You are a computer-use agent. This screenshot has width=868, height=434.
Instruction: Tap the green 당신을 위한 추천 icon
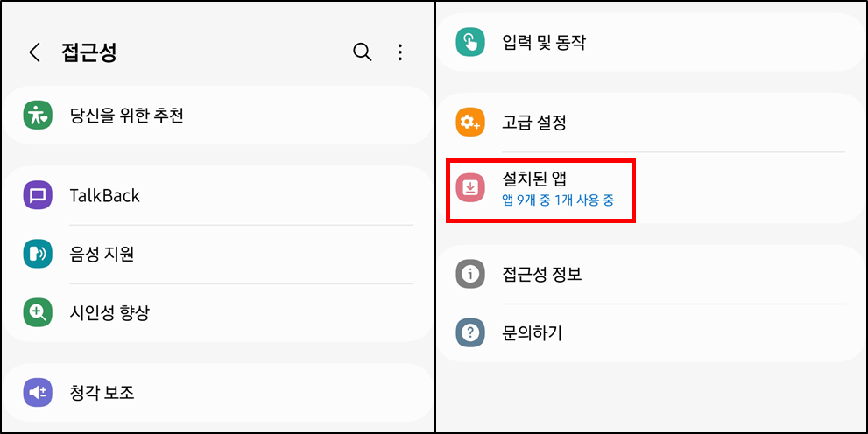click(38, 115)
